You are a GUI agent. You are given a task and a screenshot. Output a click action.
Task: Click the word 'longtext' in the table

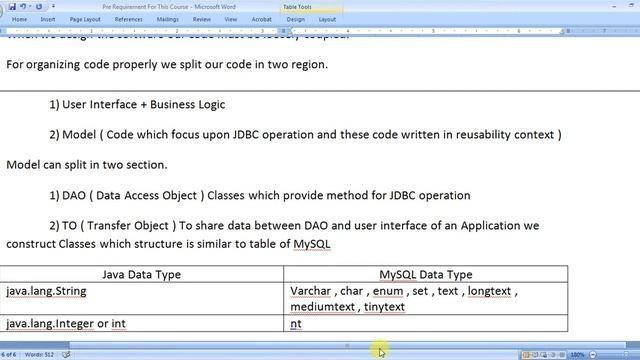tap(489, 291)
